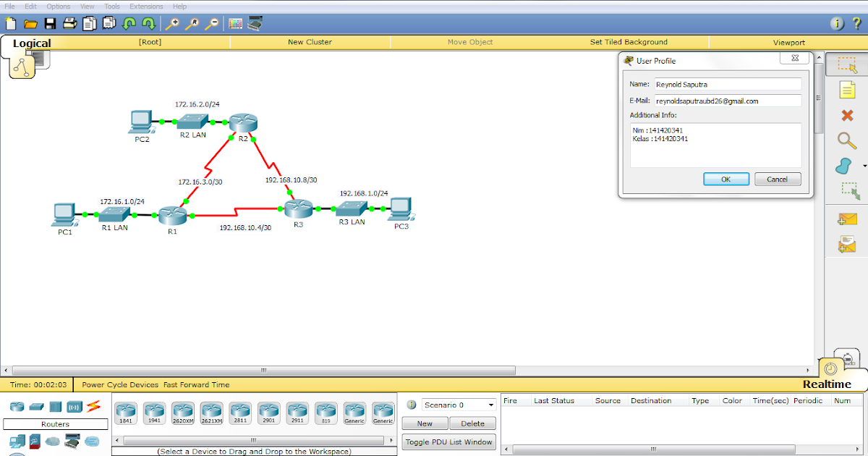Click the Zoom In magnifier toolbar icon
868x456 pixels.
click(x=172, y=23)
